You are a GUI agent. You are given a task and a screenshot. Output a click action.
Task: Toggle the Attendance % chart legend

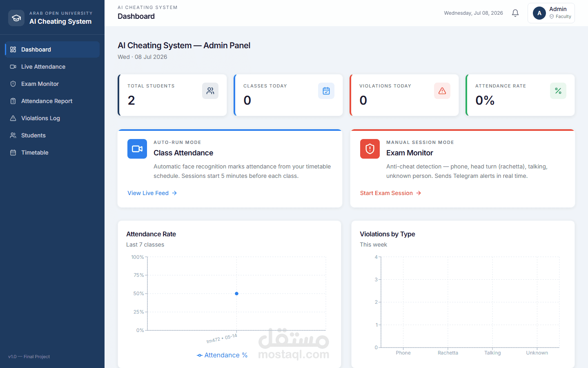point(222,355)
